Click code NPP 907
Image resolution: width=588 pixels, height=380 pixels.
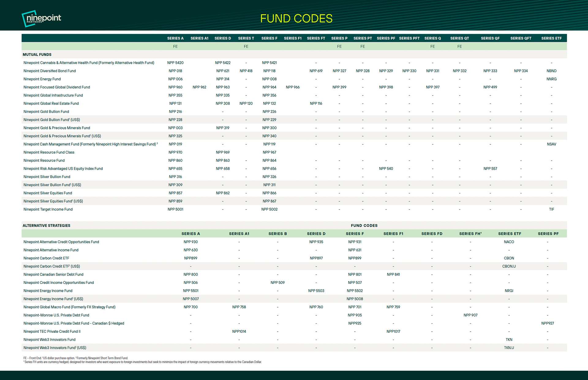click(x=470, y=315)
